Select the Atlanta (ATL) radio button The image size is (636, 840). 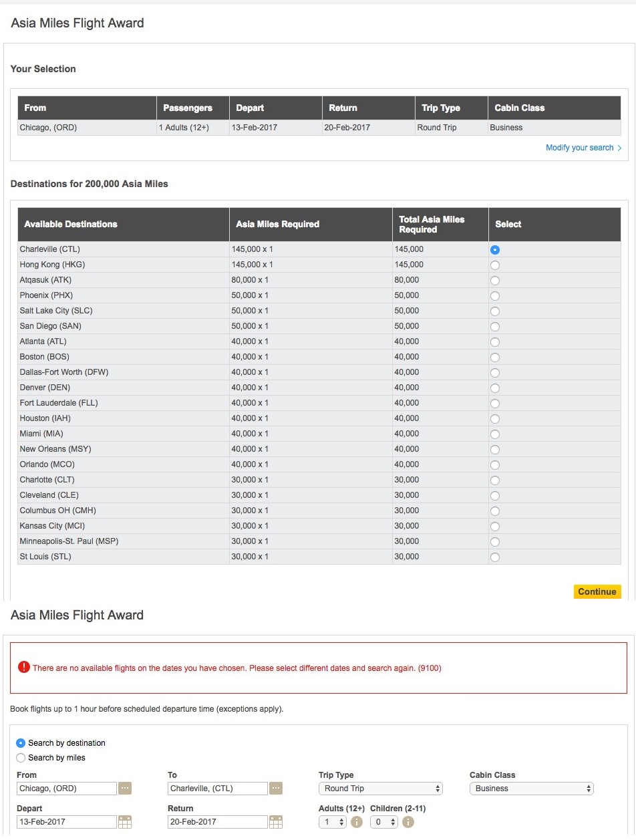click(x=495, y=342)
